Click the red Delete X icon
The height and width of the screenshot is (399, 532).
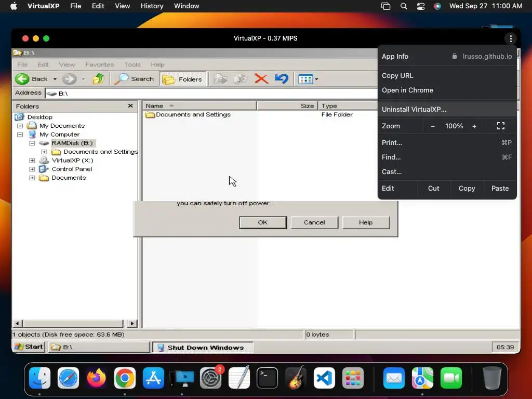[261, 79]
